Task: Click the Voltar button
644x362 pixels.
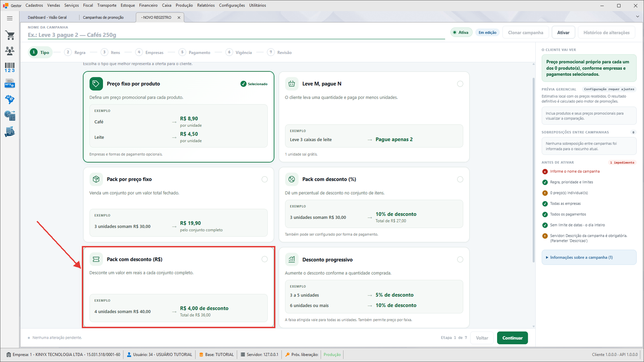Action: tap(482, 338)
